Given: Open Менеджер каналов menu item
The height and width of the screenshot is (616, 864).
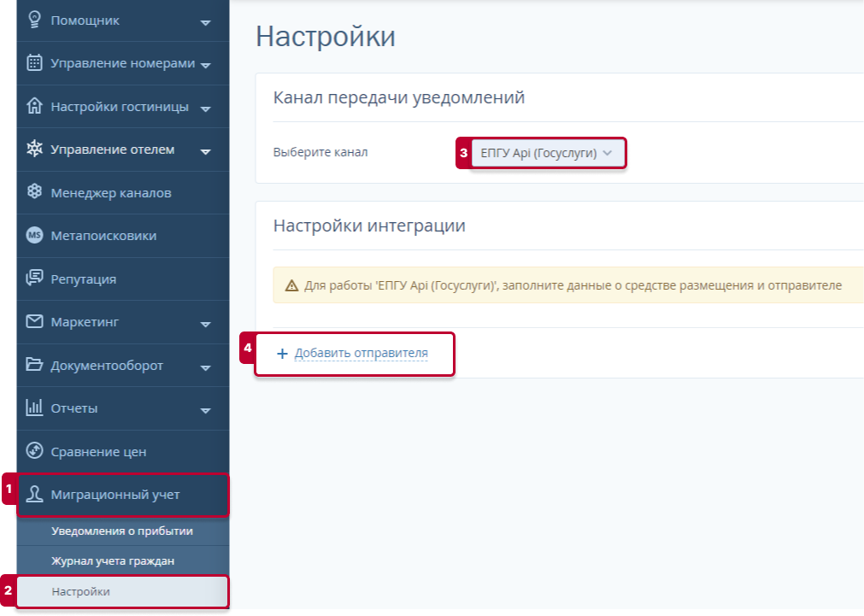Looking at the screenshot, I should pos(123,192).
